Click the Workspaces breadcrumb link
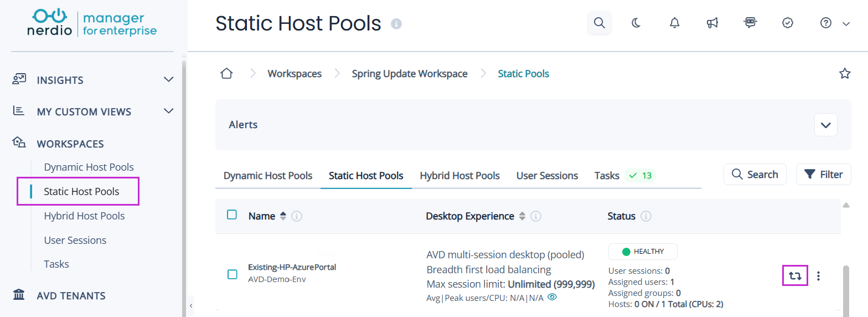 tap(294, 74)
